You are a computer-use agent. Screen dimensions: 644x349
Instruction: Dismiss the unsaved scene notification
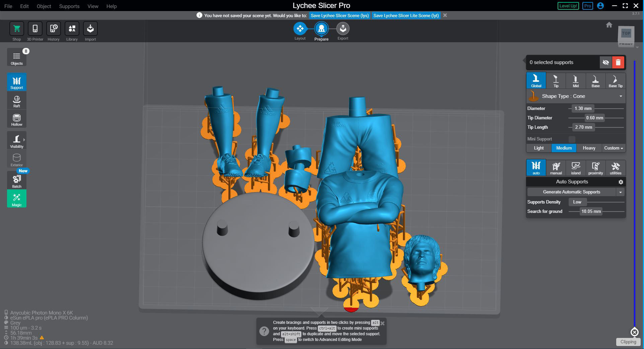pos(445,15)
